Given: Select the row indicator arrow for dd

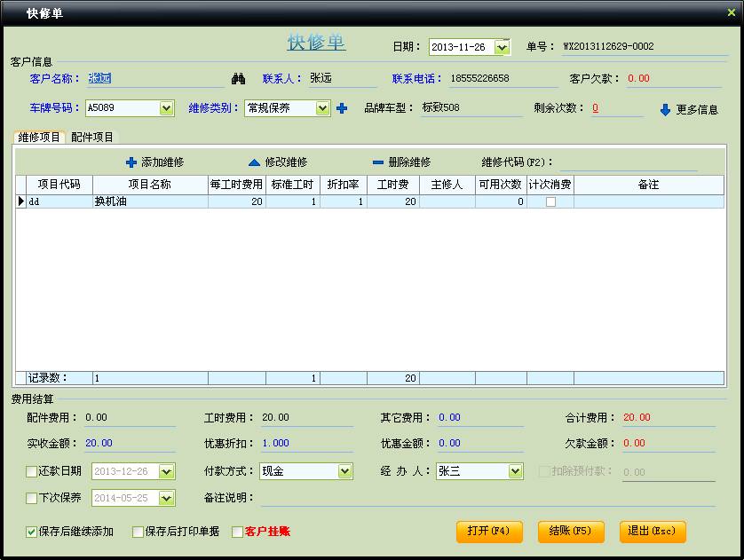Looking at the screenshot, I should click(21, 201).
